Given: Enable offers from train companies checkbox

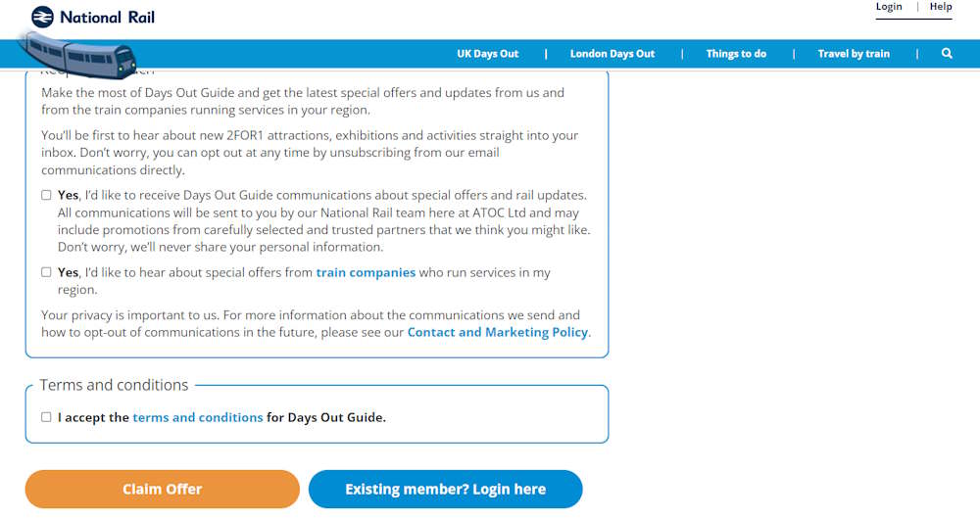Looking at the screenshot, I should click(x=46, y=272).
